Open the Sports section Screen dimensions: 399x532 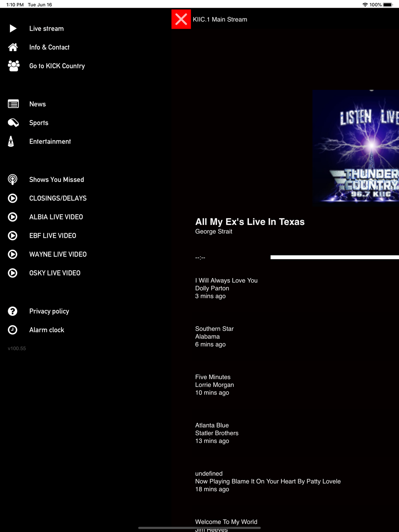click(x=39, y=123)
